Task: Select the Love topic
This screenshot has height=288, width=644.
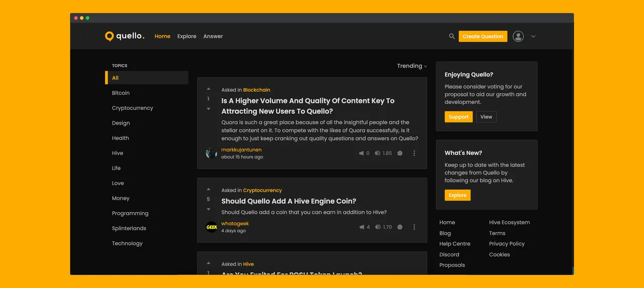Action: (118, 183)
